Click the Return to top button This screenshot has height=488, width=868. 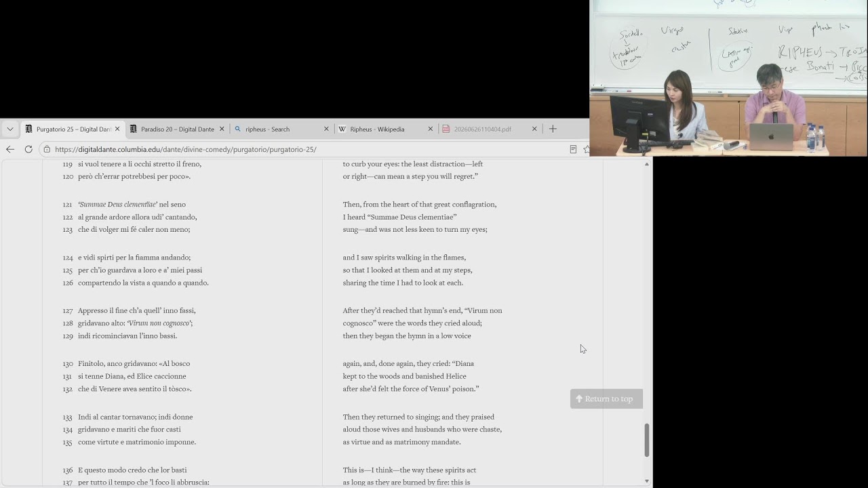pos(606,399)
